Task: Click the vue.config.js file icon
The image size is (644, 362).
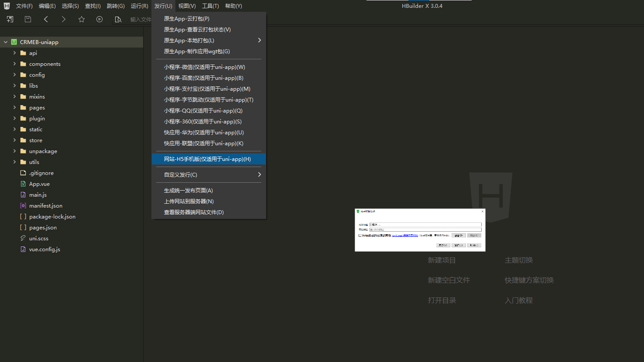Action: [23, 249]
